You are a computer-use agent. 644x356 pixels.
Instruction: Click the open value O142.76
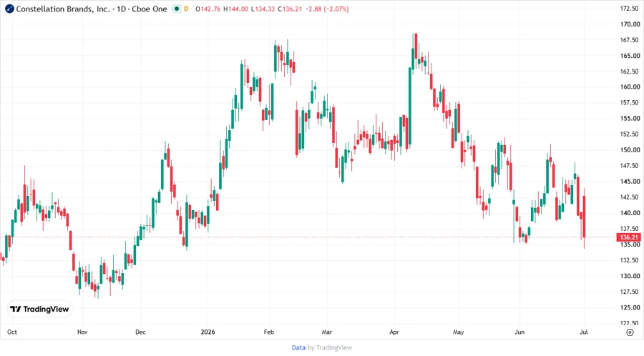point(208,9)
